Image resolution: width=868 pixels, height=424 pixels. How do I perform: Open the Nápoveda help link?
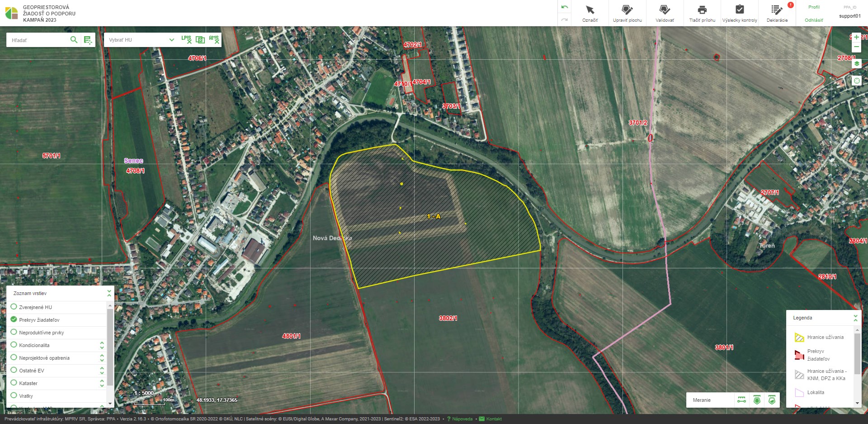(462, 419)
